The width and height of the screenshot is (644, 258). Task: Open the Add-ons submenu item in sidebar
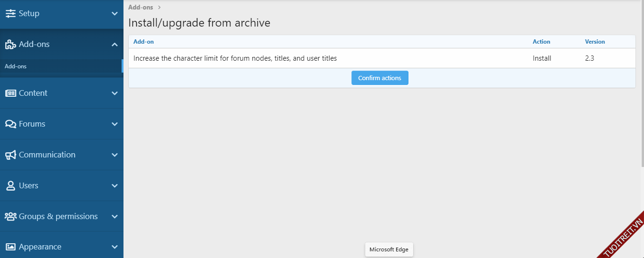click(16, 66)
